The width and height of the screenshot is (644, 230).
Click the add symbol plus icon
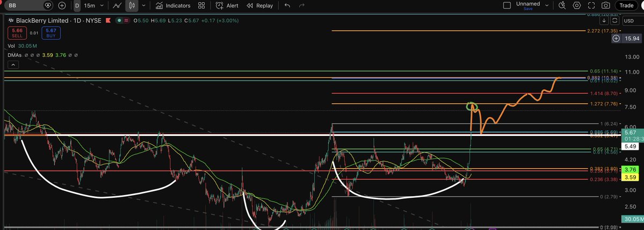pos(62,5)
